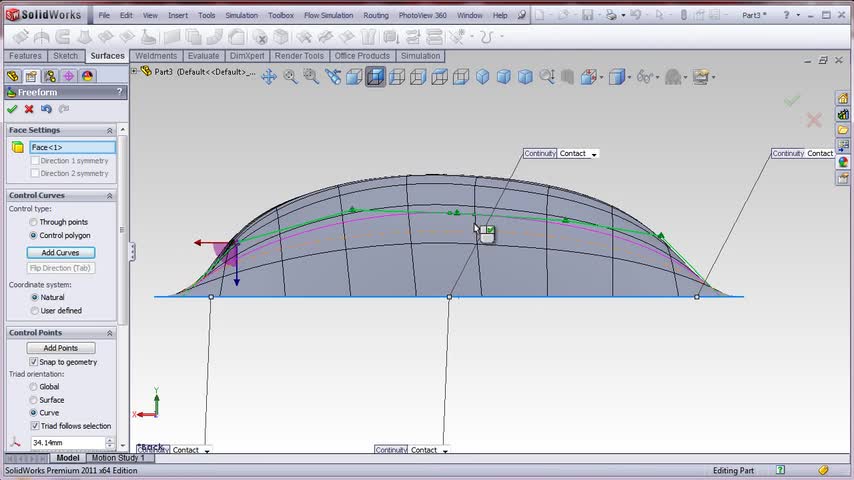
Task: Click the Add Curves button
Action: [60, 253]
